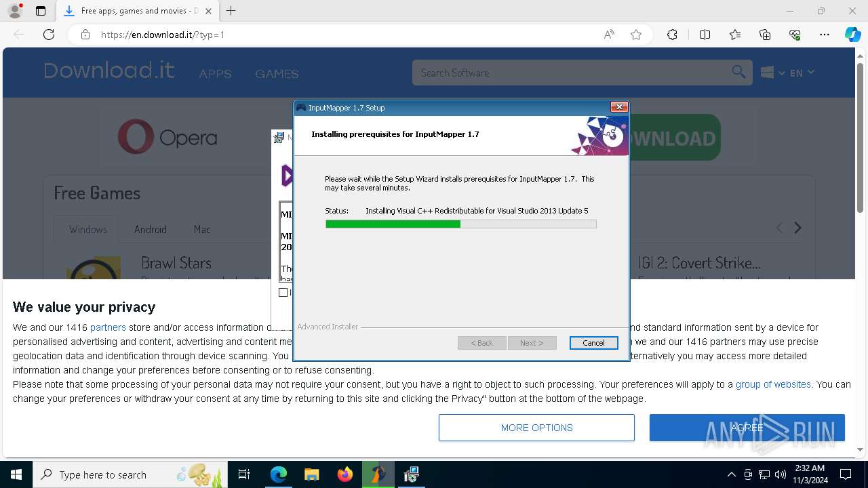Open the notification center icon
Screen dimensions: 868x488
tap(846, 474)
